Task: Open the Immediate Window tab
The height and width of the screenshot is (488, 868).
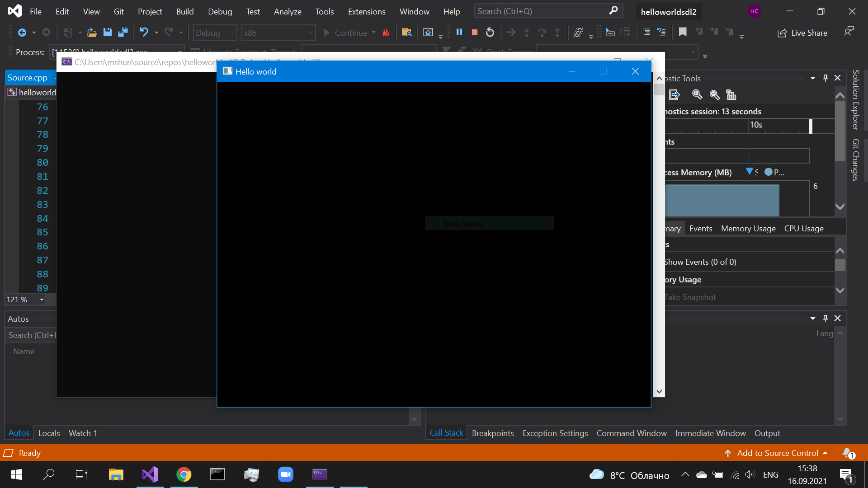Action: (x=711, y=433)
